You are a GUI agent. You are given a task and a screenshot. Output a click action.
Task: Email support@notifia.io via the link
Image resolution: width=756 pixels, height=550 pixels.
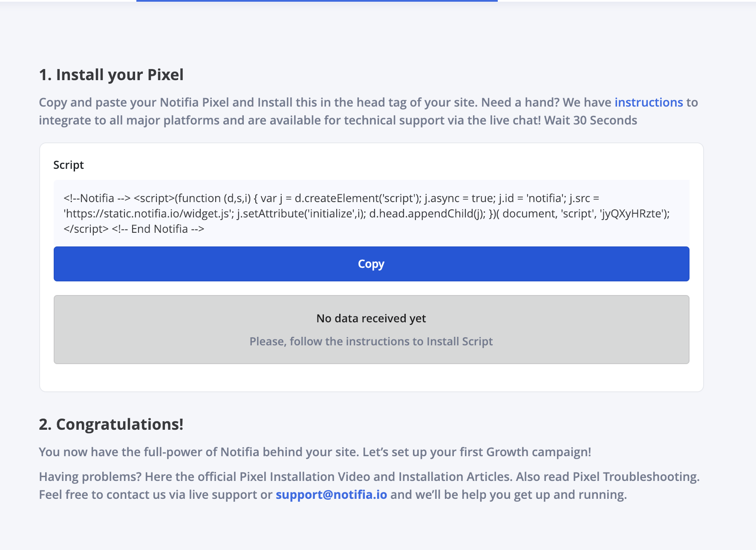tap(331, 495)
